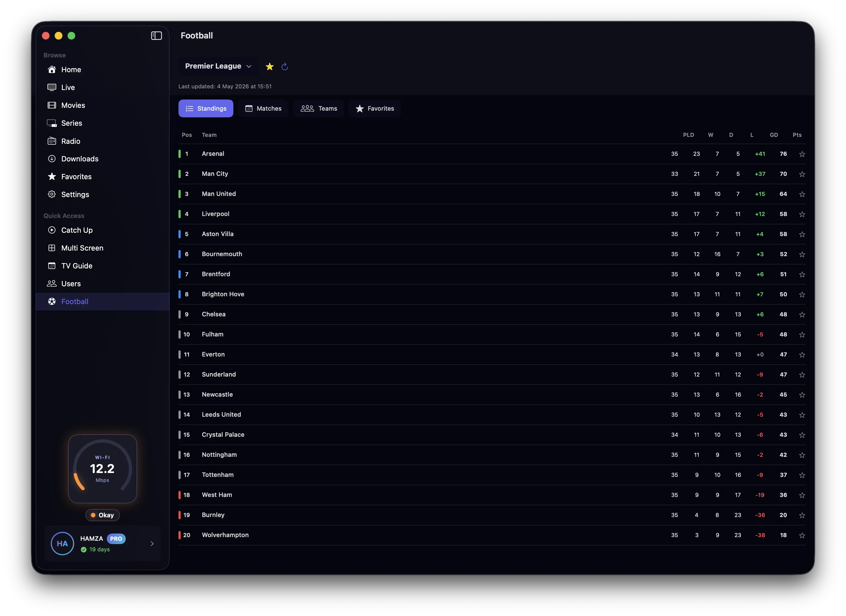Click the Burnley team name
This screenshot has width=846, height=616.
[213, 515]
